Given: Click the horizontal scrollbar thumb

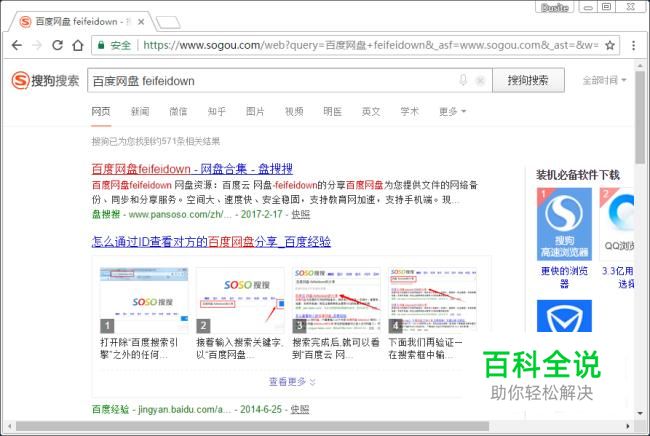Looking at the screenshot, I should point(252,426).
